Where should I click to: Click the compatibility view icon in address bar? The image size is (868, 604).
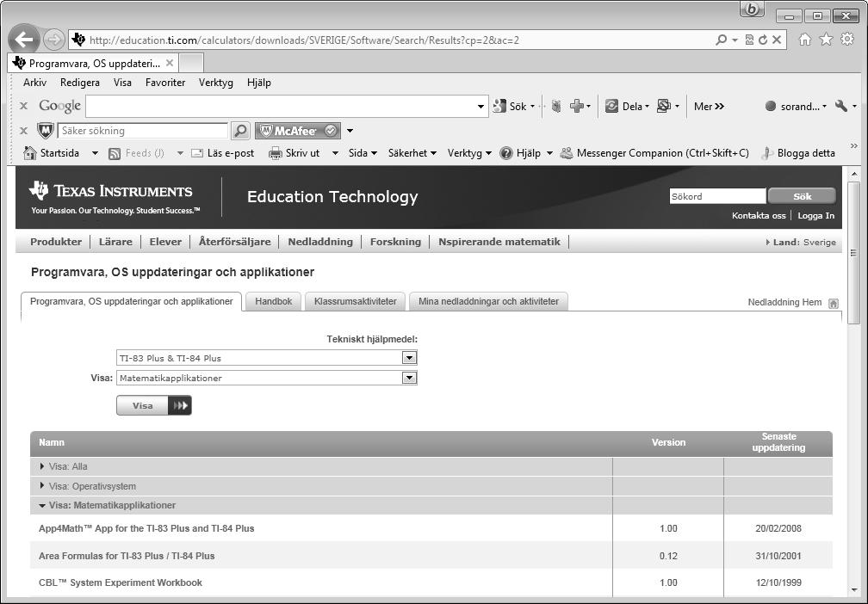pos(749,40)
